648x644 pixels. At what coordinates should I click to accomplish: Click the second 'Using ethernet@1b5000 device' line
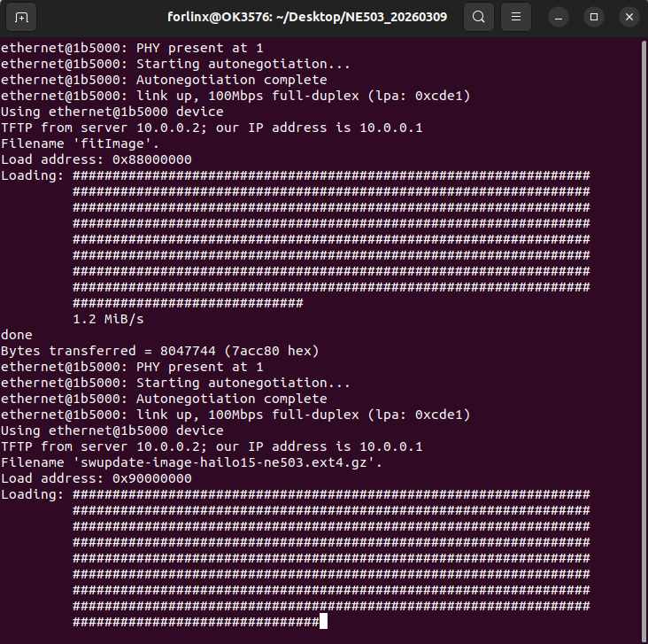point(112,431)
